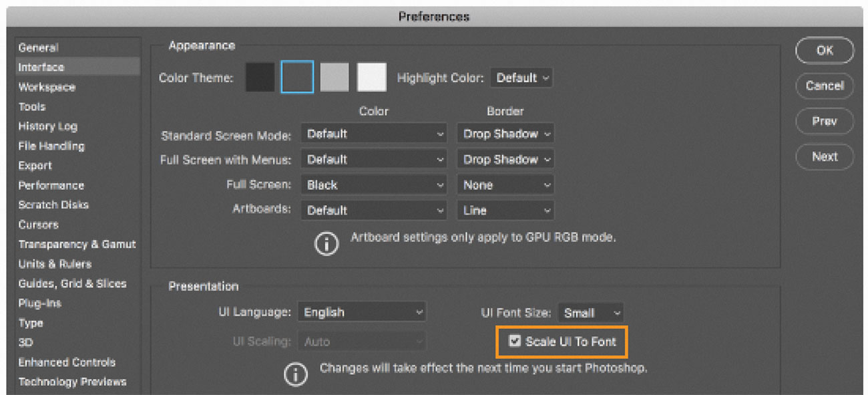This screenshot has width=868, height=395.
Task: Open Transparency & Gamut preferences
Action: (77, 244)
